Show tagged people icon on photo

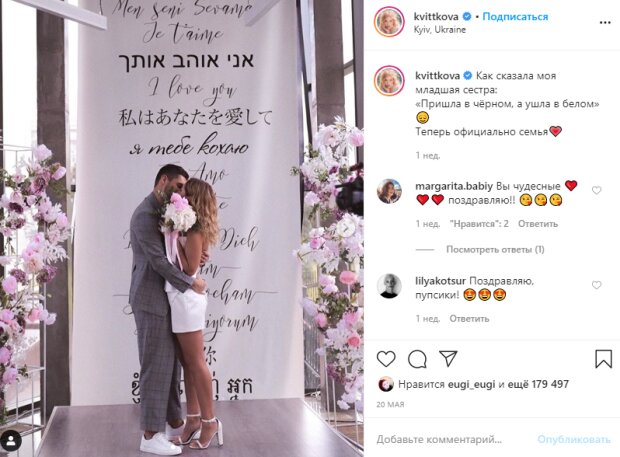coord(11,441)
